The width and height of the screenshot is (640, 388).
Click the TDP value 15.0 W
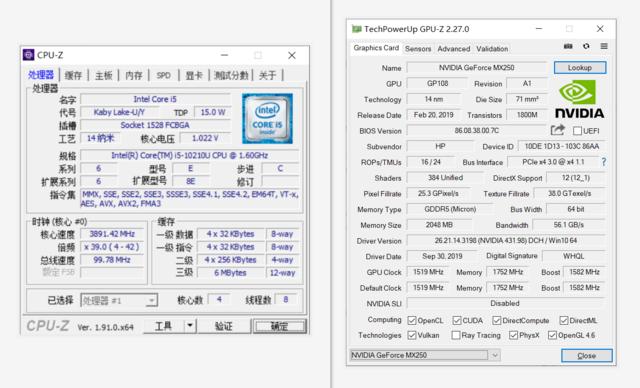212,112
